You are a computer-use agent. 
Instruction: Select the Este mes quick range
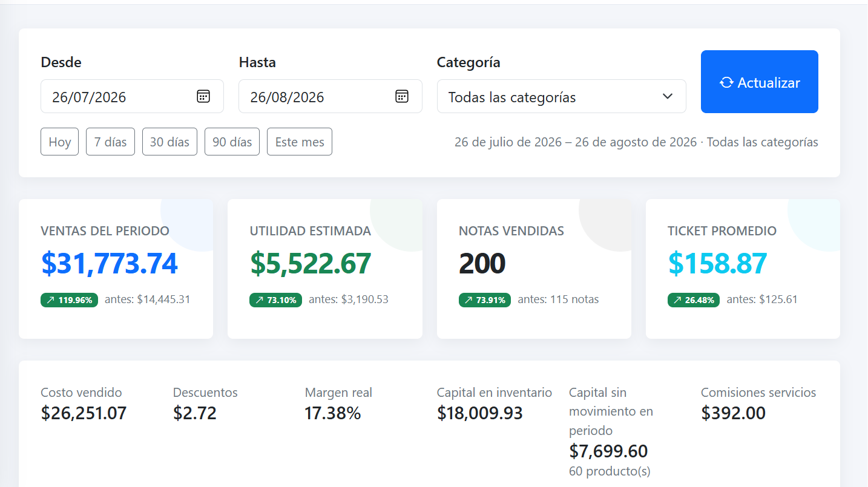(x=300, y=142)
